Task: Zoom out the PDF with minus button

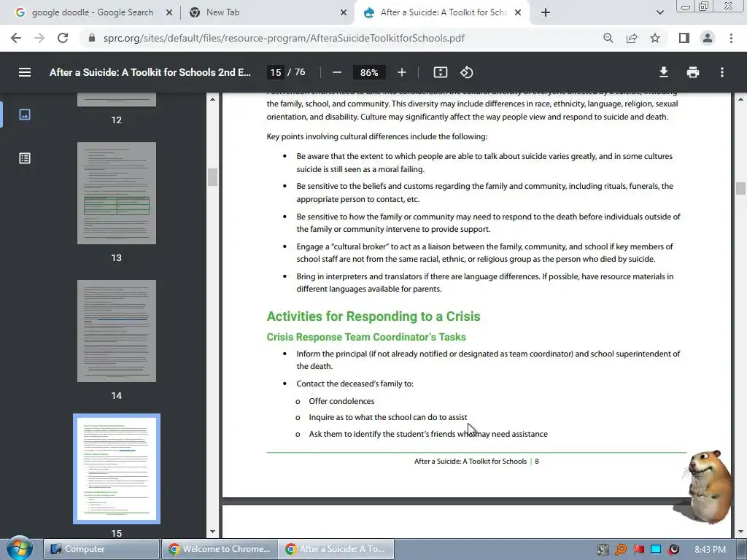Action: click(x=337, y=72)
